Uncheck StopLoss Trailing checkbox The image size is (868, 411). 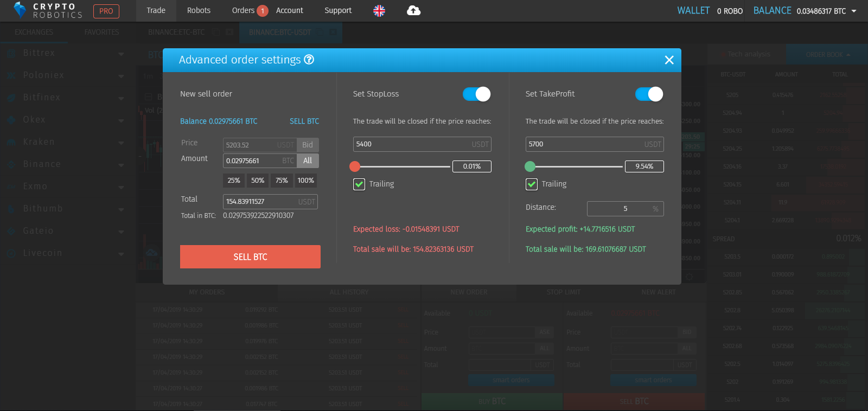[x=359, y=184]
